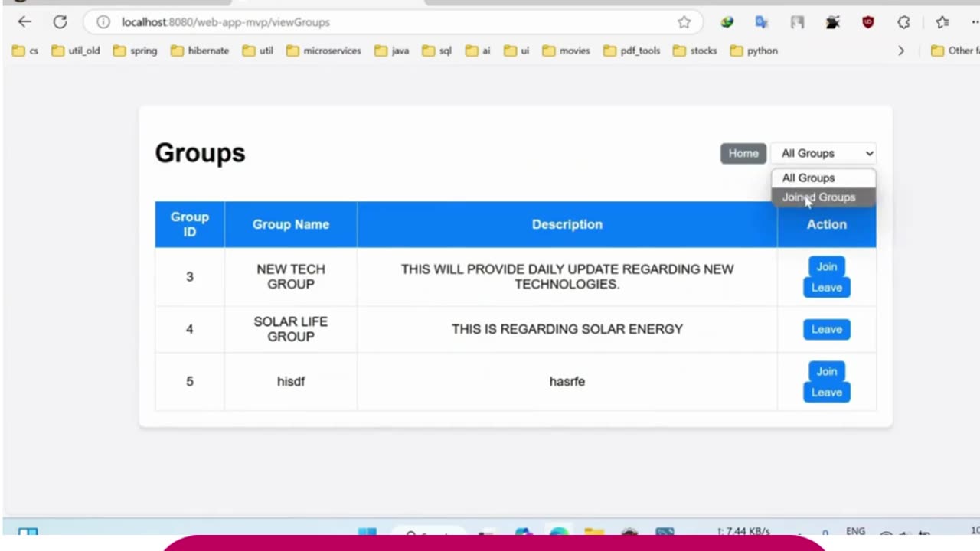Image resolution: width=980 pixels, height=551 pixels.
Task: Click Group ID cell with value 3
Action: tap(190, 276)
